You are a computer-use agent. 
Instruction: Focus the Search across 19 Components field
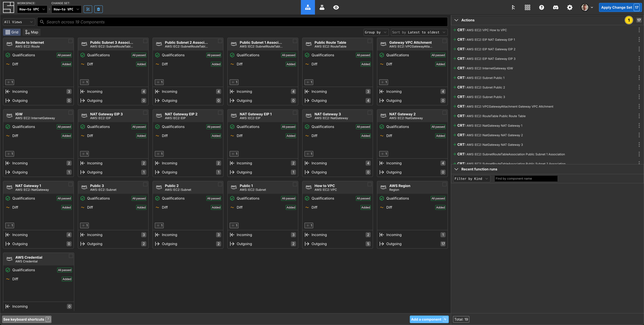coord(242,22)
